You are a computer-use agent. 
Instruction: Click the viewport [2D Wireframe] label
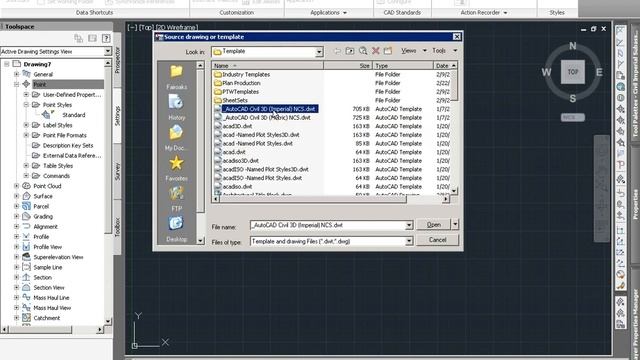176,27
